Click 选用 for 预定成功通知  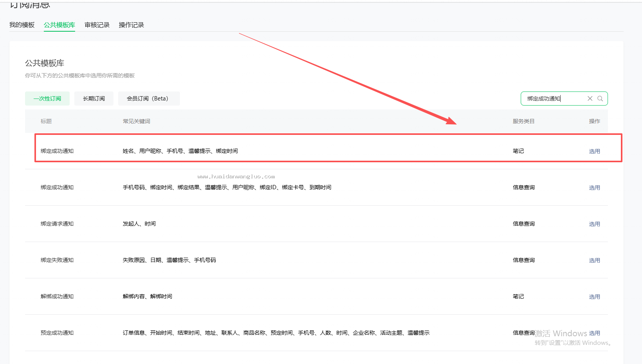(595, 333)
